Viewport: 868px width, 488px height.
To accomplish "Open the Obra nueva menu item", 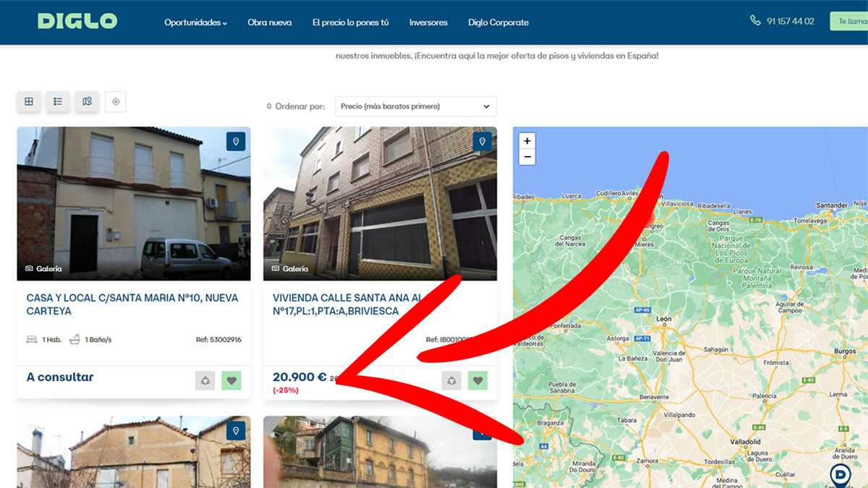I will click(269, 22).
